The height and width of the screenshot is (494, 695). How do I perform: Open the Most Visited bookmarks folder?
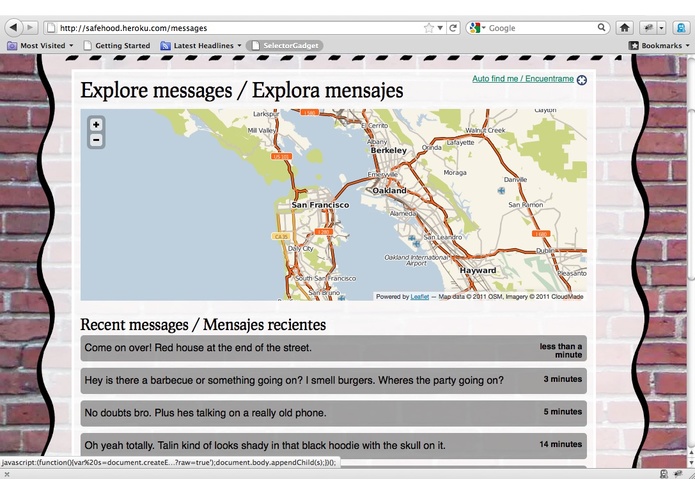pos(41,45)
